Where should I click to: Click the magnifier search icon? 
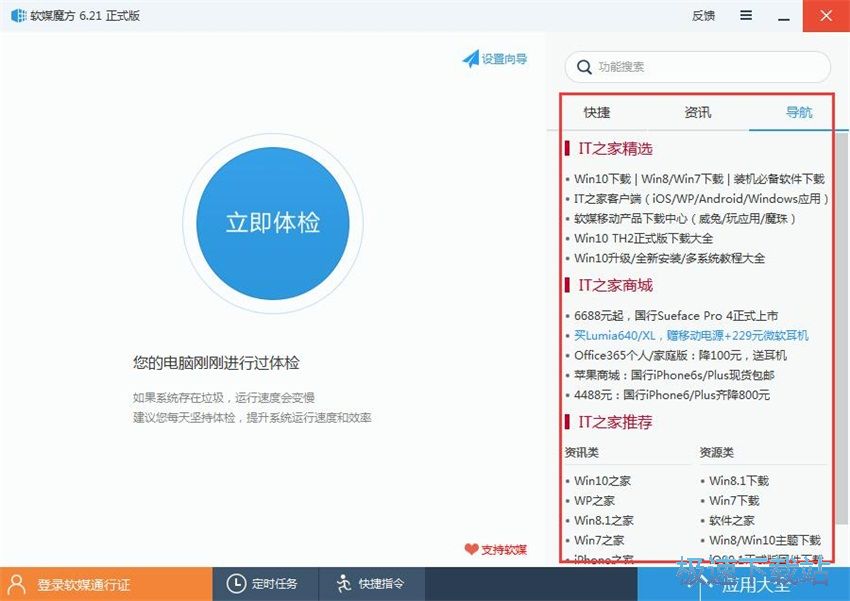pyautogui.click(x=584, y=67)
